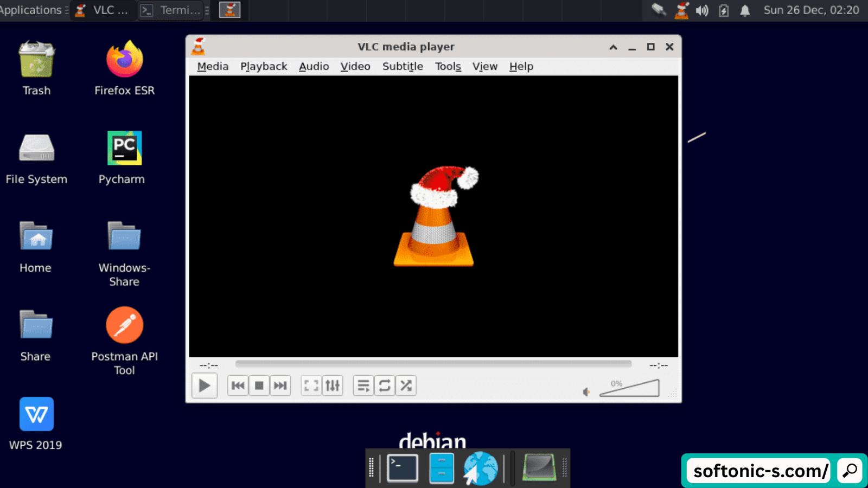Click the date and clock display
The height and width of the screenshot is (488, 868).
(811, 10)
